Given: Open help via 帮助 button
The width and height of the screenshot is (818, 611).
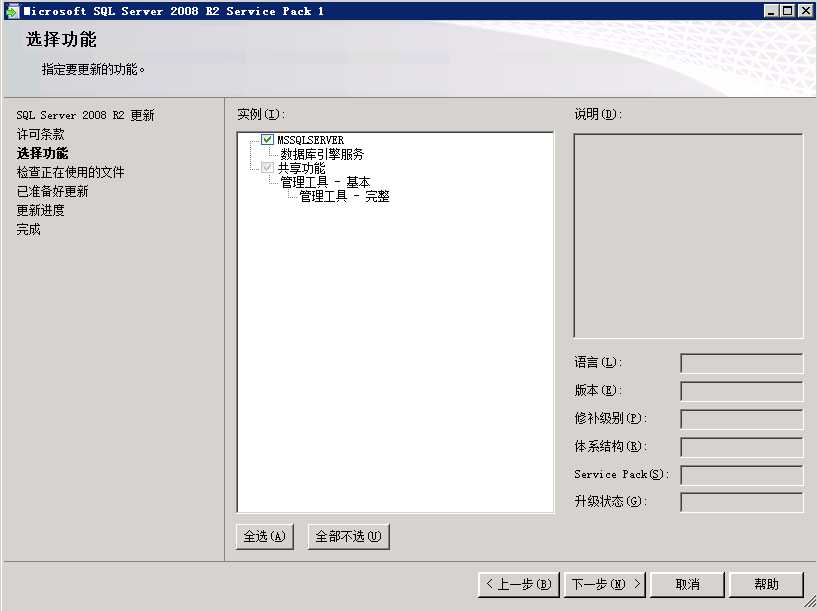Looking at the screenshot, I should [x=766, y=584].
